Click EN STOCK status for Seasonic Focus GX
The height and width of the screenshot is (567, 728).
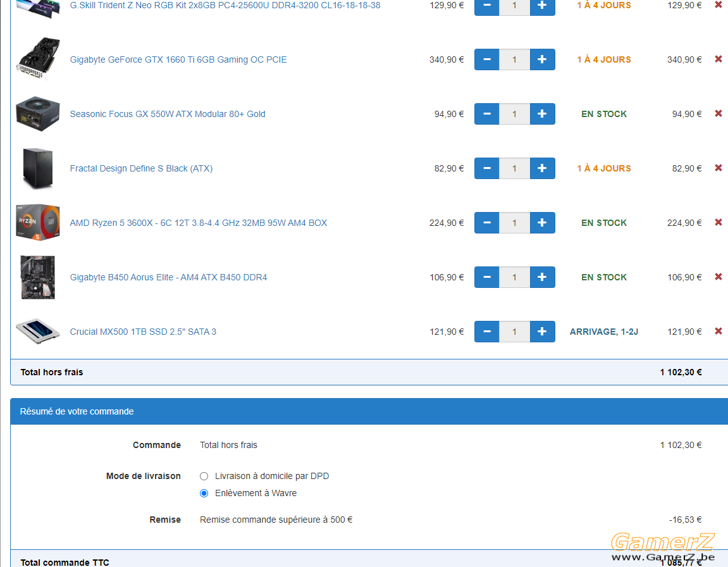[x=604, y=114]
